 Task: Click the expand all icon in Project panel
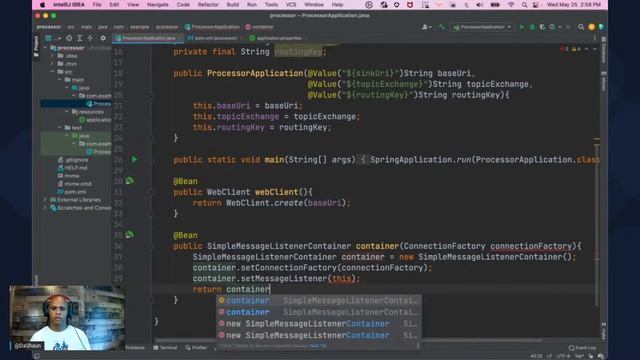coord(80,38)
